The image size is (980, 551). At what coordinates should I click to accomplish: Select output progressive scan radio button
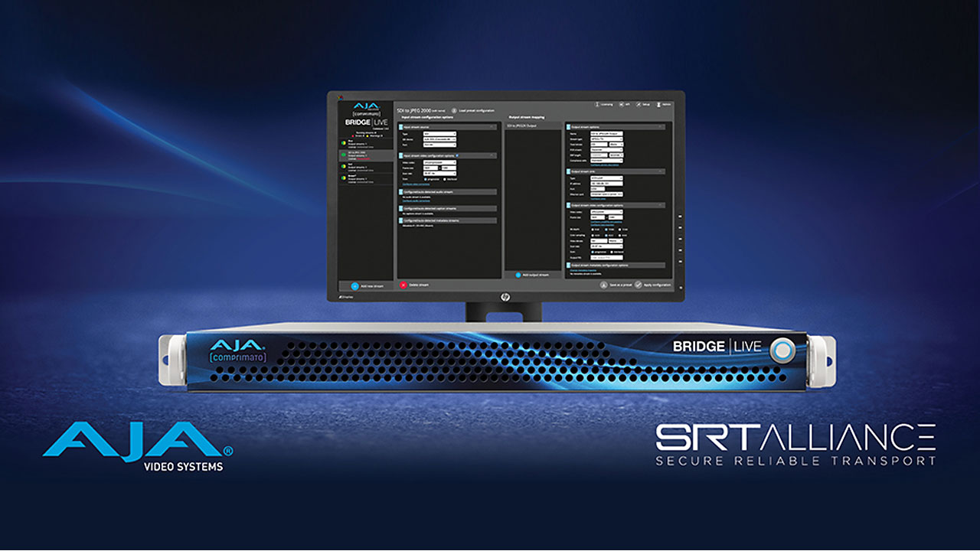tap(593, 252)
